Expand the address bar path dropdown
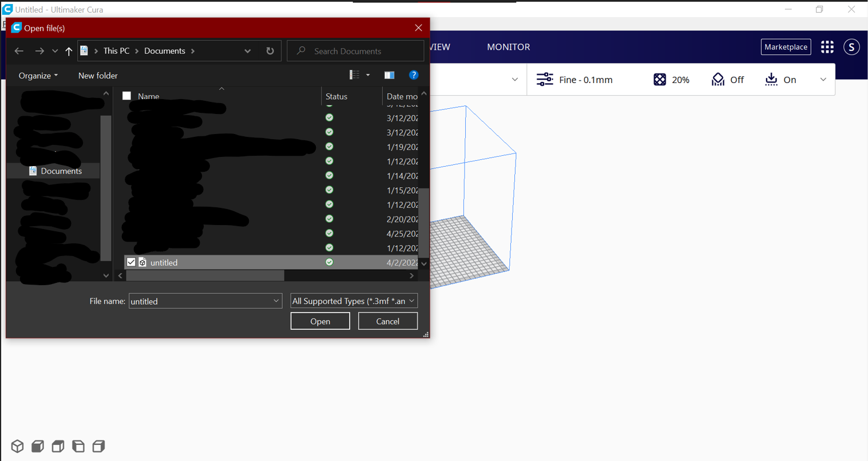 [x=248, y=51]
